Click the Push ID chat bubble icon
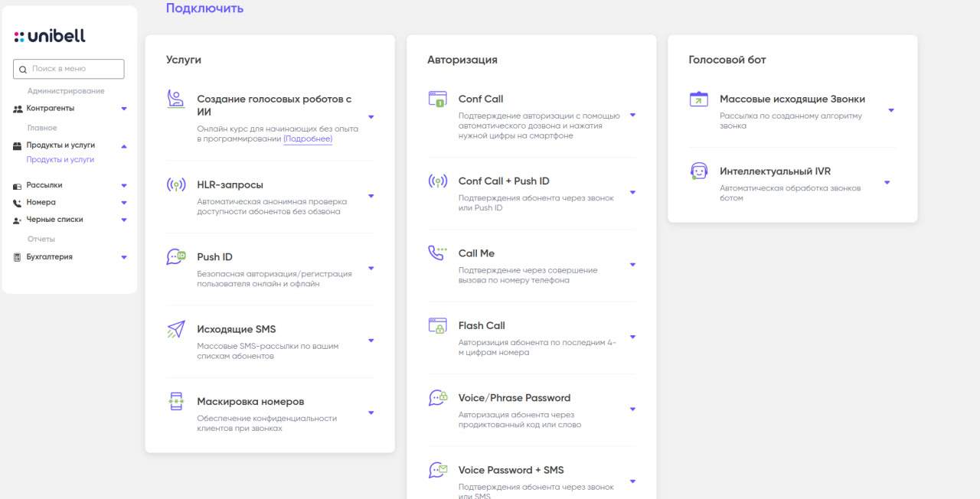Viewport: 980px width, 499px height. [x=176, y=257]
